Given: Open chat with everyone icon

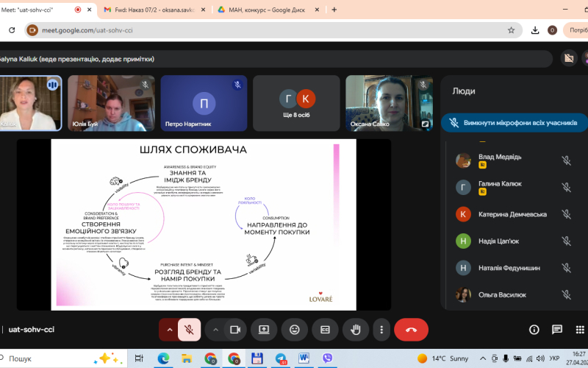Looking at the screenshot, I should [557, 330].
